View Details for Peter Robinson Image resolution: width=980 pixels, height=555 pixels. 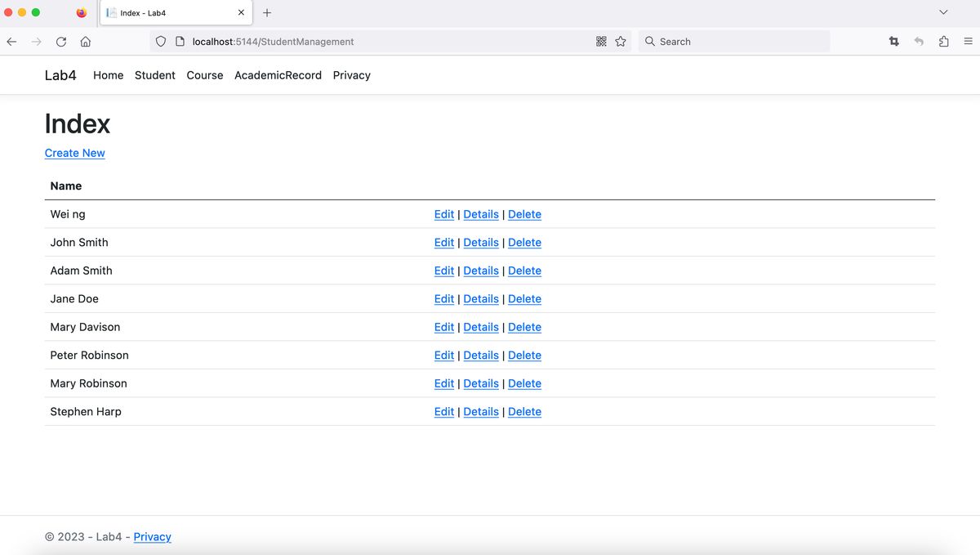pos(481,356)
